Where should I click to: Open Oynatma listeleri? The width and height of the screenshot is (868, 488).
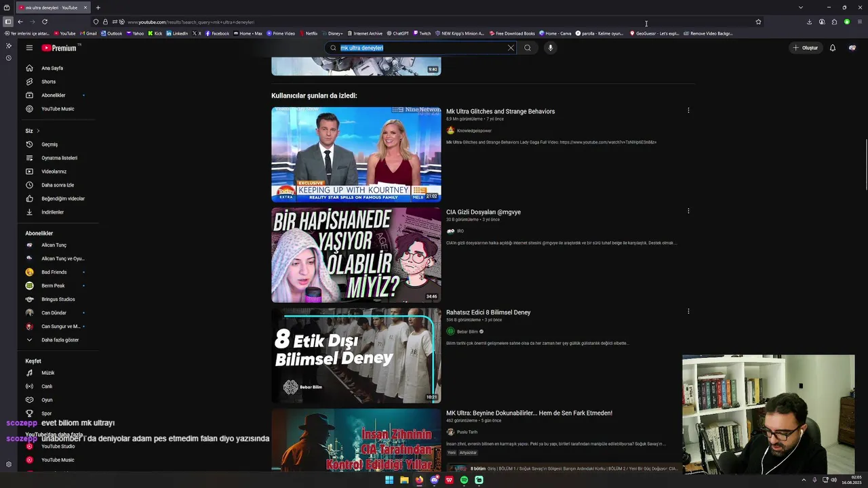58,158
